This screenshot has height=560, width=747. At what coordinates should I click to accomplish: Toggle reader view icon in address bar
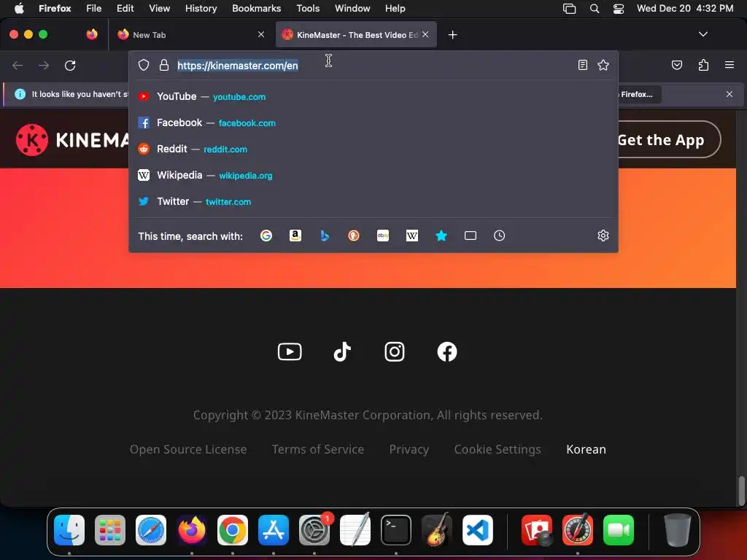point(582,65)
